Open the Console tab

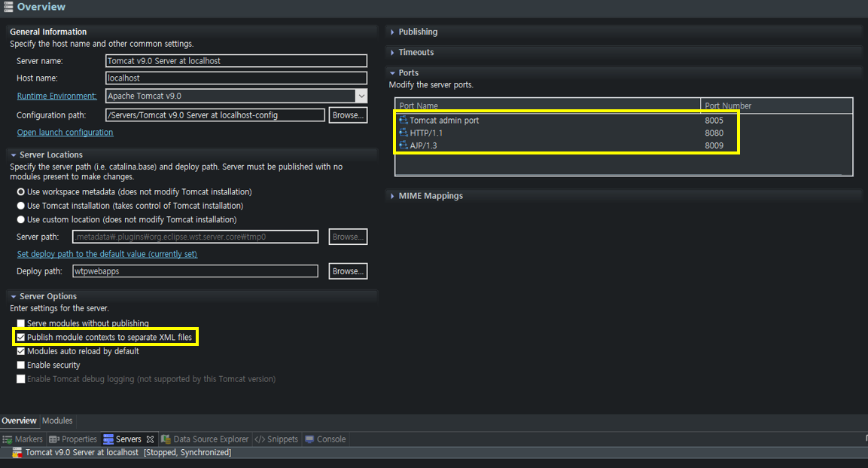(x=325, y=439)
